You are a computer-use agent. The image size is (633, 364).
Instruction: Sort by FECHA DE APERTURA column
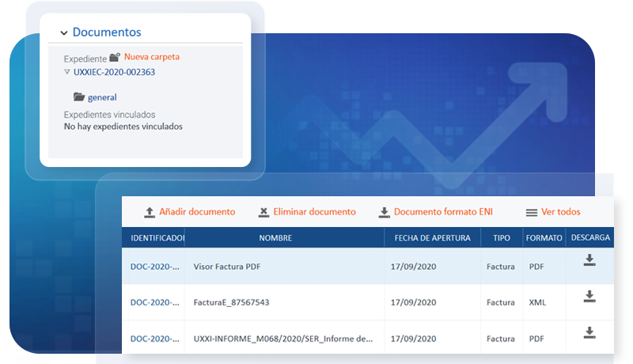[x=432, y=237]
